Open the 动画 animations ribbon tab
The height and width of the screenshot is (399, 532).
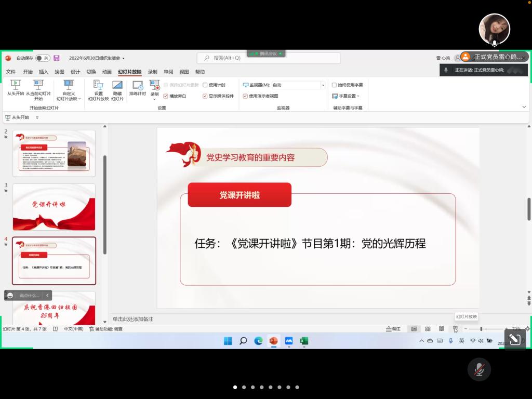coord(107,72)
